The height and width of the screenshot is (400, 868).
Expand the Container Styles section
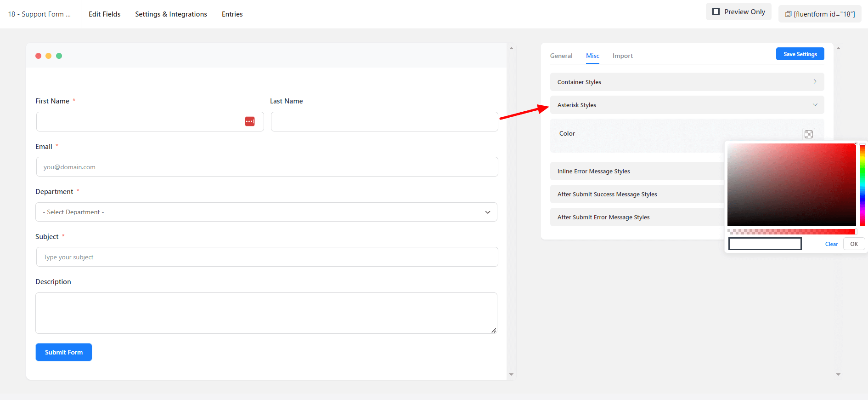(x=687, y=82)
